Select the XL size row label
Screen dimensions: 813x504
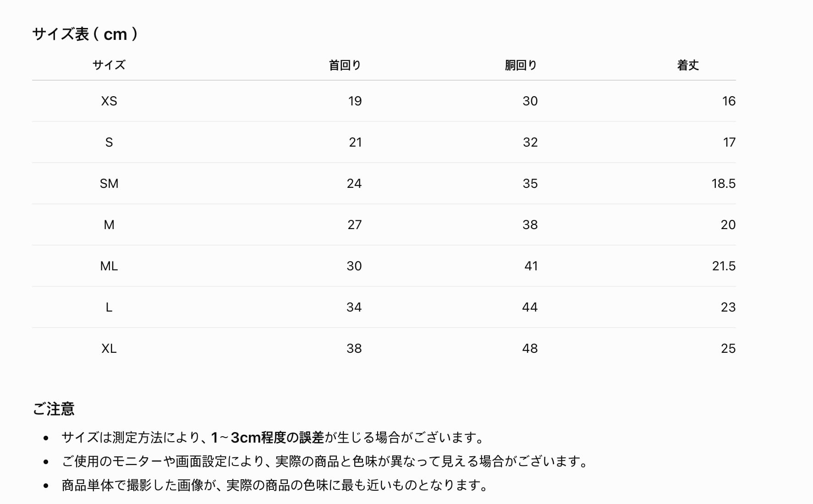109,348
